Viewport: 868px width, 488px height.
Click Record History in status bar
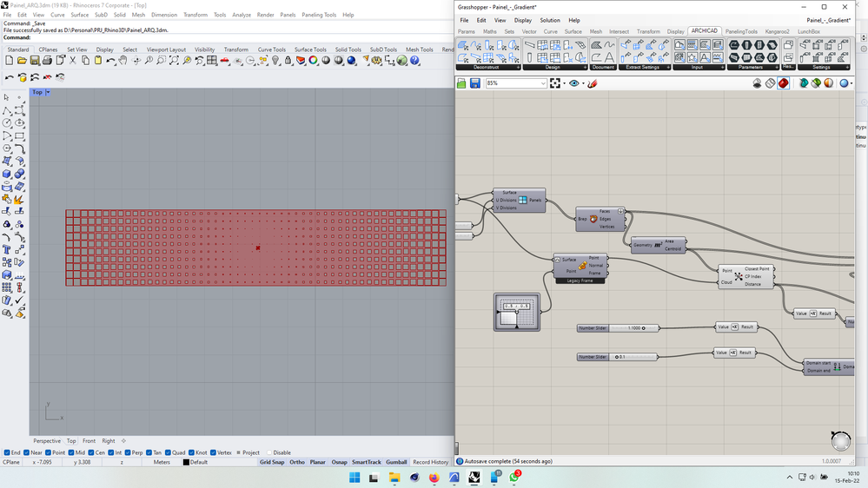tap(430, 462)
